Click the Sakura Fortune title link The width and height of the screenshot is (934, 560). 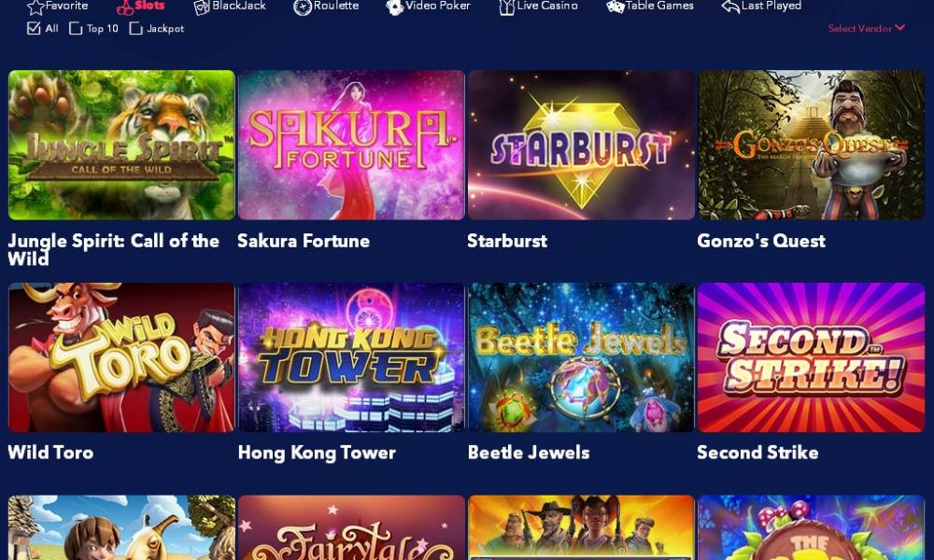tap(304, 241)
